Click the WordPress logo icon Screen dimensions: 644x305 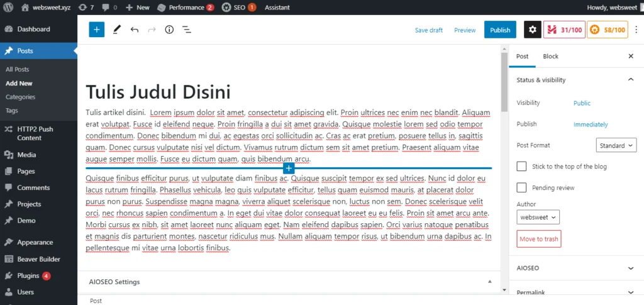pyautogui.click(x=9, y=8)
